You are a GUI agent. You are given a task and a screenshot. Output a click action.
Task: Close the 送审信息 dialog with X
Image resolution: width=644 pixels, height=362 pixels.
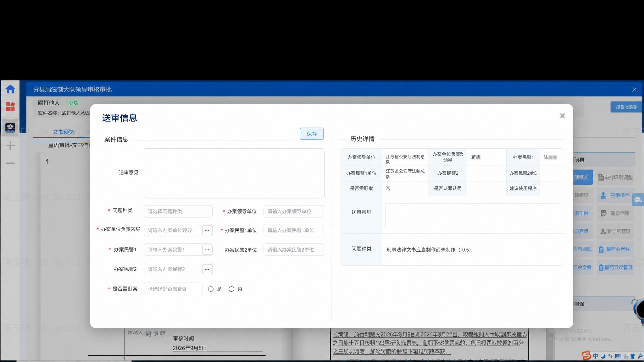click(x=562, y=116)
